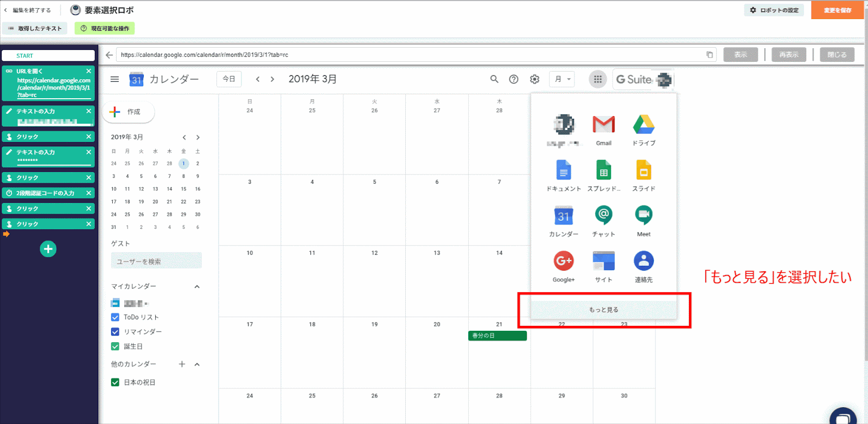Open calendar settings gear icon
Image resolution: width=868 pixels, height=424 pixels.
click(534, 79)
